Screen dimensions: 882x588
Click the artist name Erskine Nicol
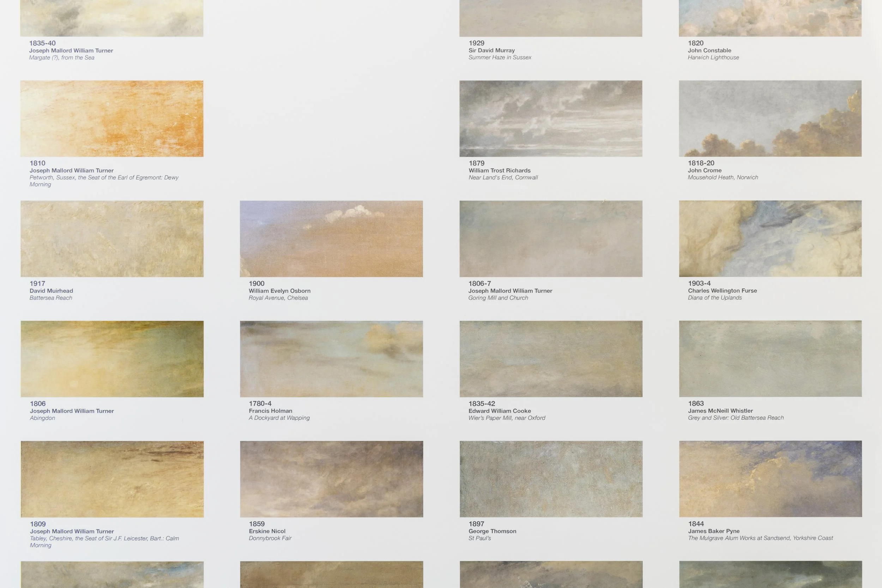click(267, 531)
